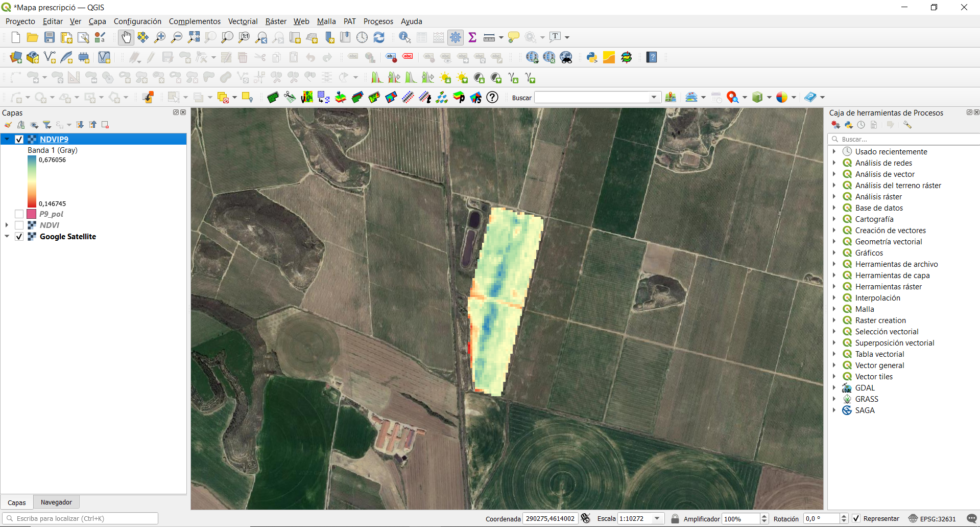Screen dimensions: 980x527
Task: Open the layer styling brush in Capas
Action: click(x=8, y=125)
